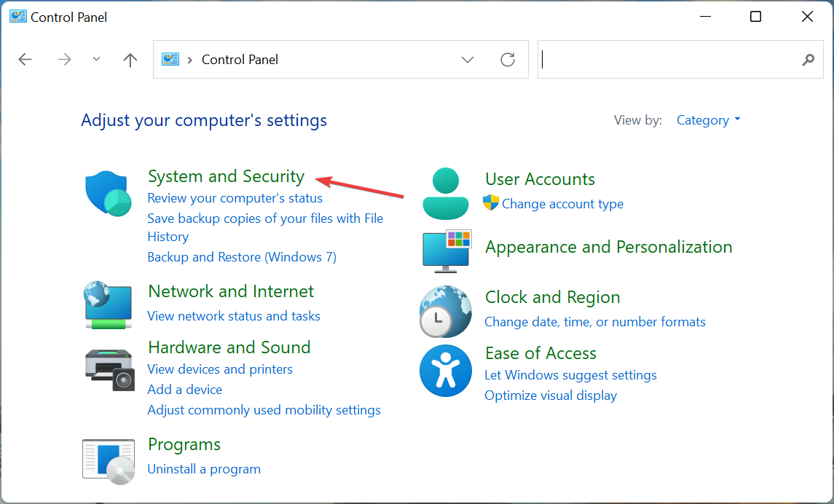
Task: Open Clock and Region via its clock icon
Action: pyautogui.click(x=445, y=312)
